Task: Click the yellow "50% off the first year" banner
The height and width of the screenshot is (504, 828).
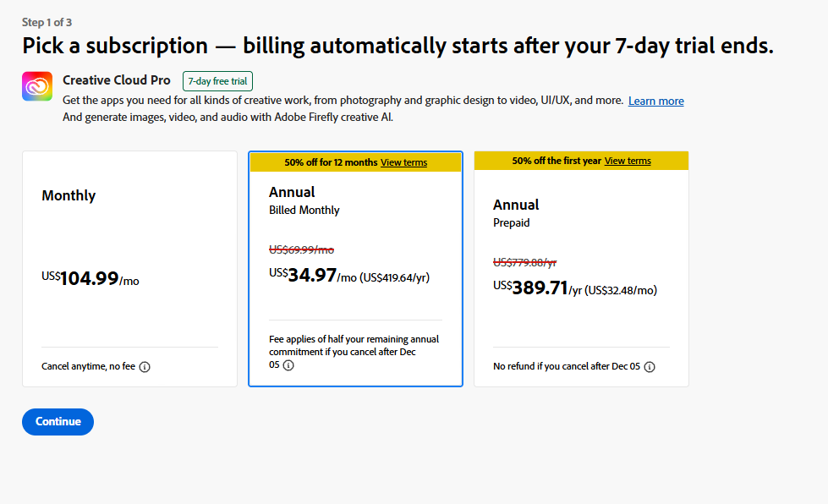Action: (x=555, y=161)
